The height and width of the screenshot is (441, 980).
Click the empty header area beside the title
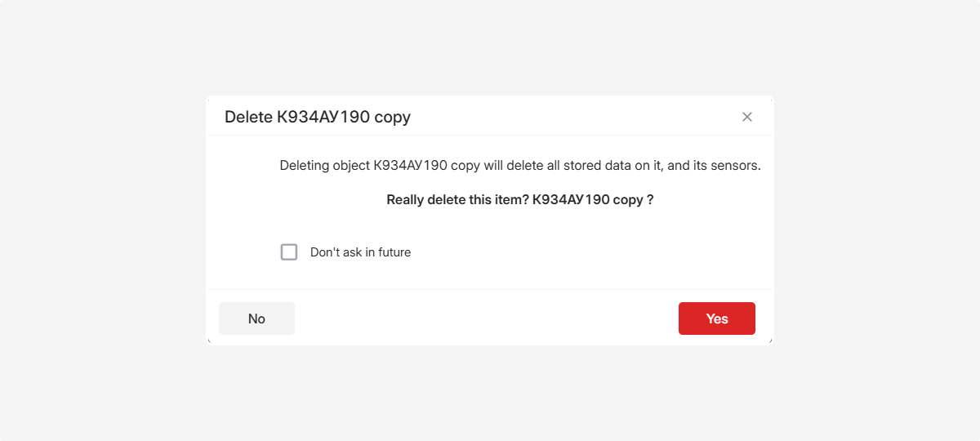(572, 117)
